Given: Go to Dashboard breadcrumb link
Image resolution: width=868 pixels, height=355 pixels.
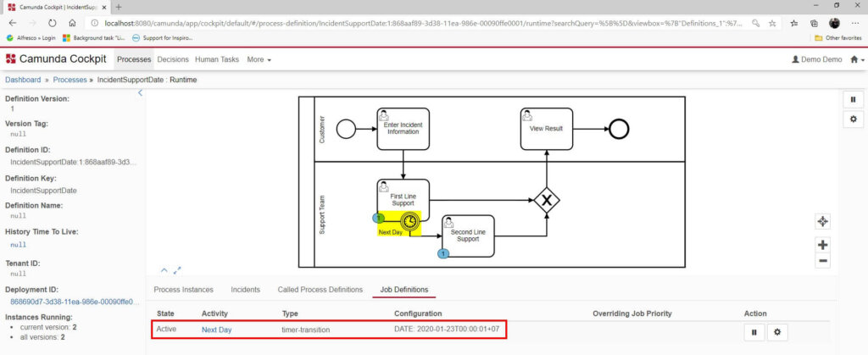Looking at the screenshot, I should (x=23, y=80).
